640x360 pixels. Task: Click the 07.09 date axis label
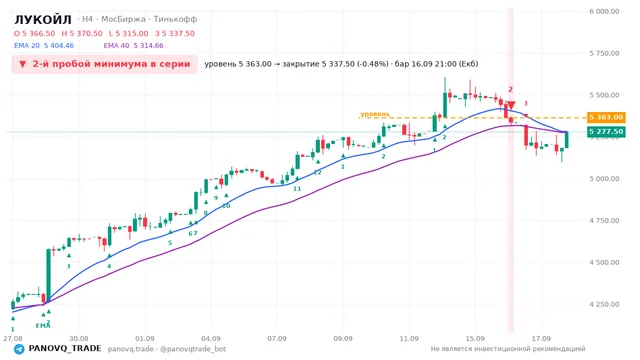pos(277,338)
